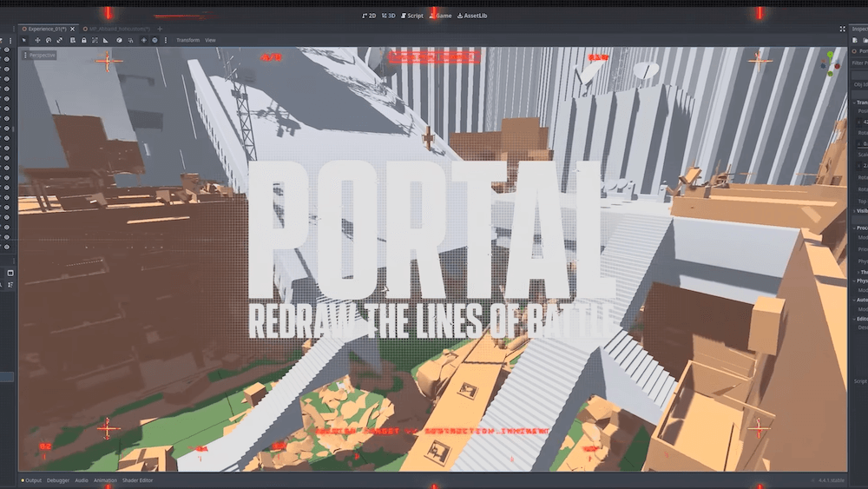Open the View menu in viewport toolbar
This screenshot has width=868, height=489.
point(210,40)
